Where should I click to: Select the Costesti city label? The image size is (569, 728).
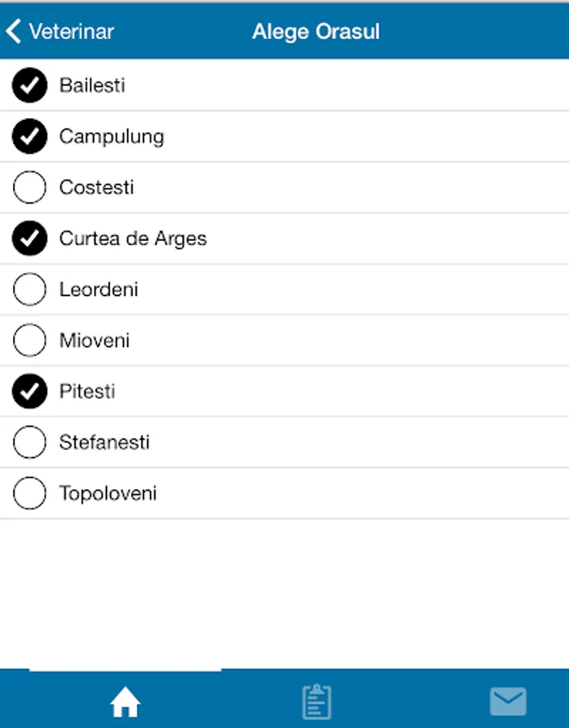pyautogui.click(x=96, y=187)
